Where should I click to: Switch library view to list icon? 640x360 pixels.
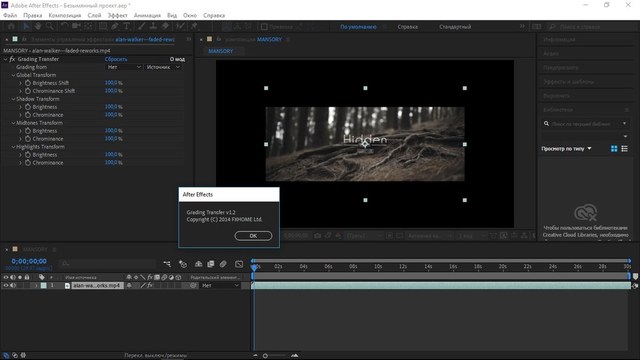(624, 149)
